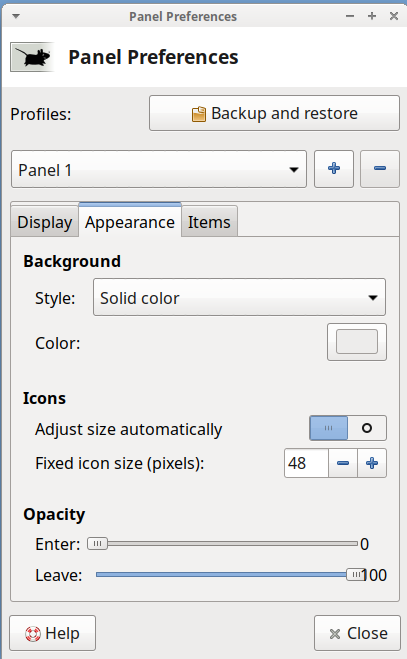Add a new panel with plus icon
The height and width of the screenshot is (659, 407).
[334, 169]
